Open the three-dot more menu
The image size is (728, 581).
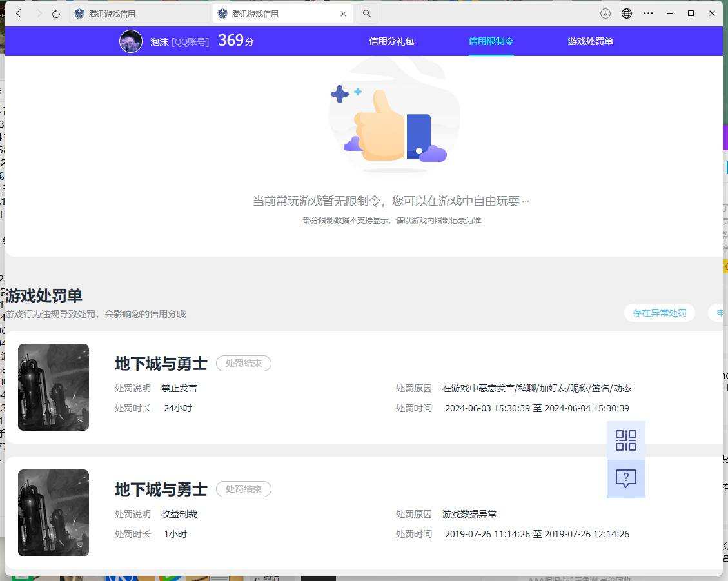(648, 14)
